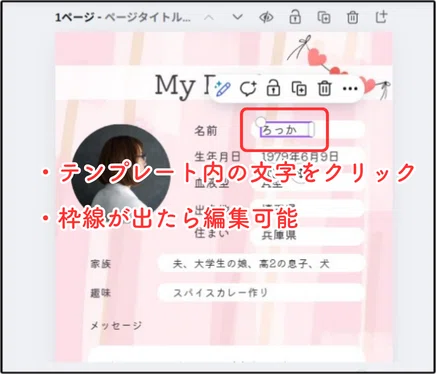Open Magic Write pencil in floating toolbar
This screenshot has width=439, height=375.
click(223, 88)
